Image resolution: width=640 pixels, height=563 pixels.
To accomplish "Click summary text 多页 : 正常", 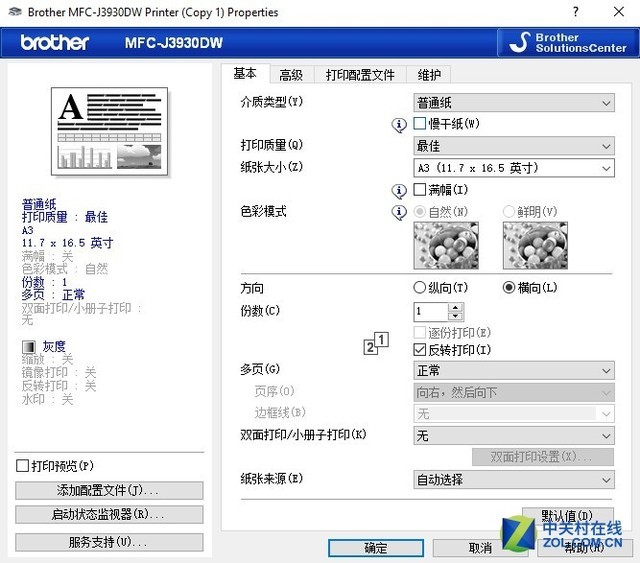I will click(x=53, y=295).
